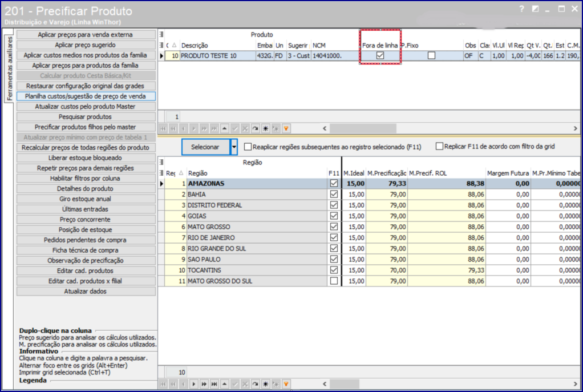583x392 pixels.
Task: Click the edit record triangle in Região navigator
Action: pyautogui.click(x=225, y=384)
